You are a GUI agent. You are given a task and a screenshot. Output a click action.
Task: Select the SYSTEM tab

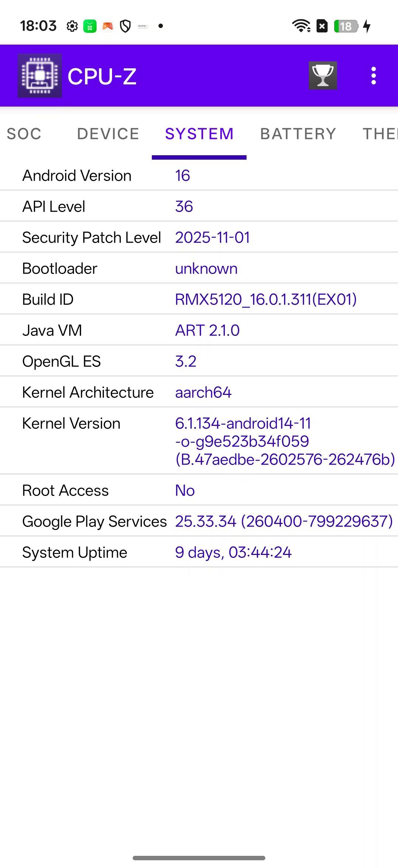[x=199, y=134]
